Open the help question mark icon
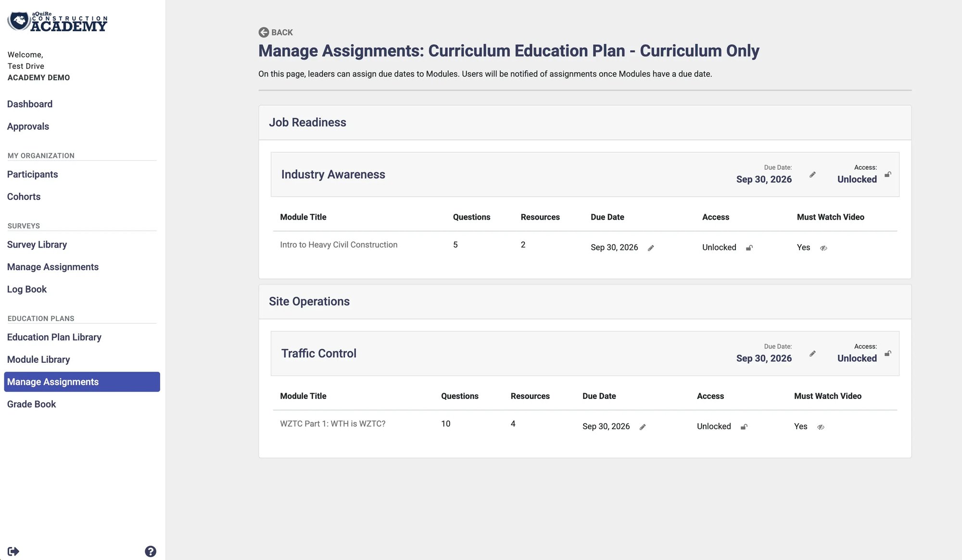The height and width of the screenshot is (560, 962). pyautogui.click(x=151, y=551)
